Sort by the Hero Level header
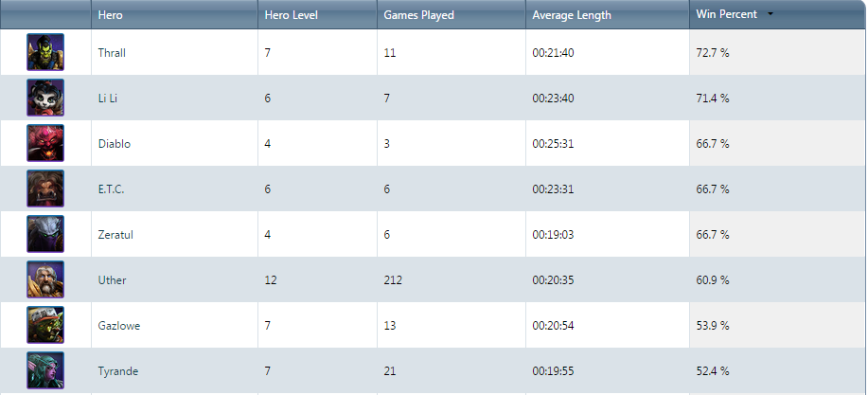868x395 pixels. click(x=292, y=15)
